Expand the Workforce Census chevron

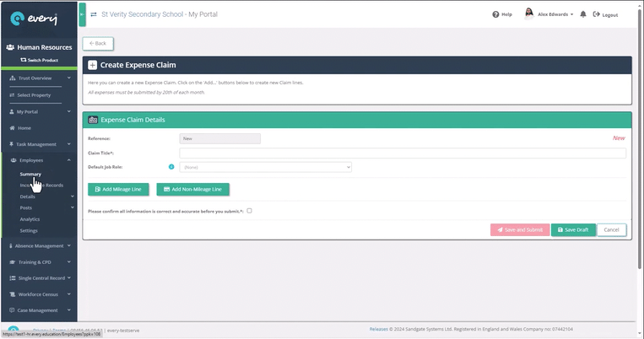pos(69,293)
